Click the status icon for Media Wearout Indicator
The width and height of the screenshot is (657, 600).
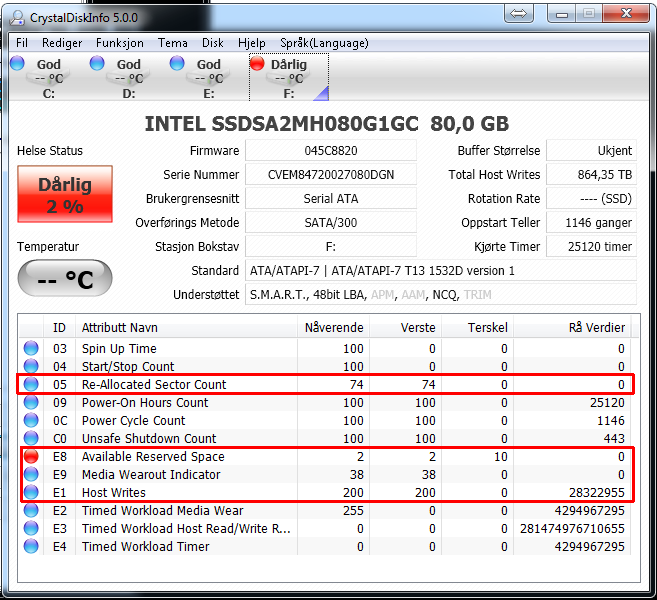pyautogui.click(x=31, y=474)
